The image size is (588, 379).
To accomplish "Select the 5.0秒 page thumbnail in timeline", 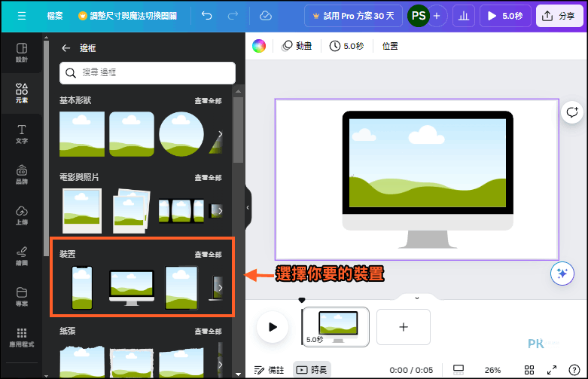I will click(x=336, y=327).
